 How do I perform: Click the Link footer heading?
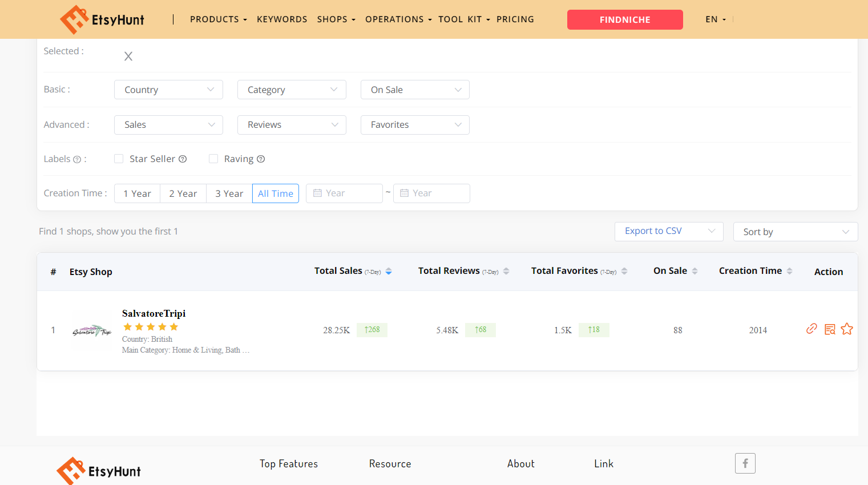click(604, 464)
